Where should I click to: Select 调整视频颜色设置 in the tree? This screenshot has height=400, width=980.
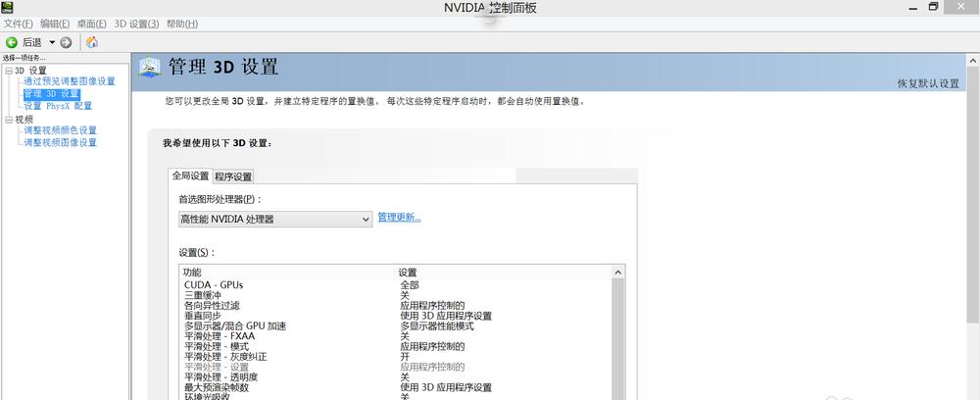[60, 130]
